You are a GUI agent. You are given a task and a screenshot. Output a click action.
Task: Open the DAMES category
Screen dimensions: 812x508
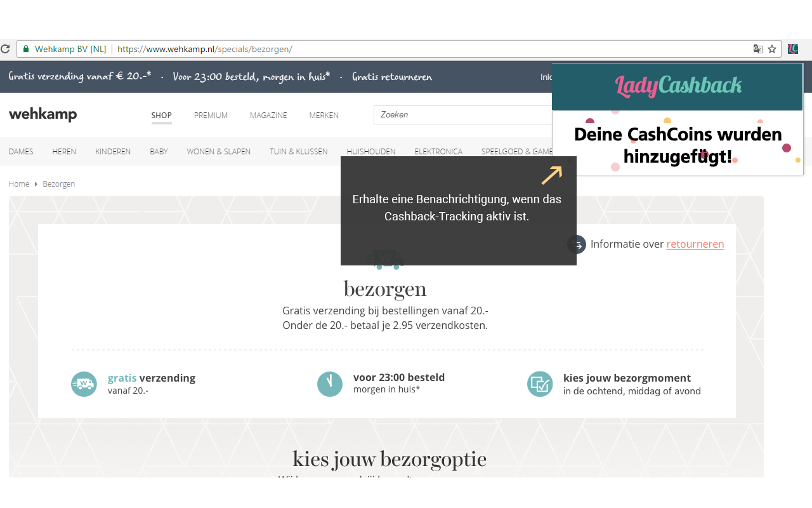(x=21, y=152)
